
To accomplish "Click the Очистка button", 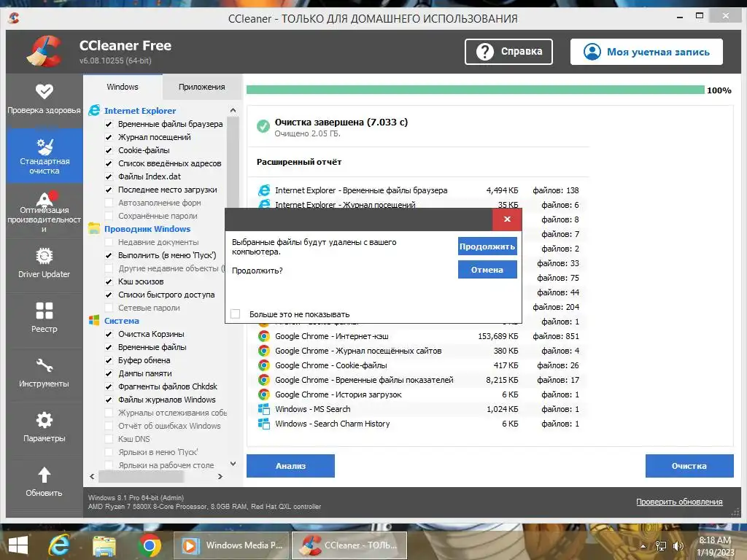I will coord(689,466).
